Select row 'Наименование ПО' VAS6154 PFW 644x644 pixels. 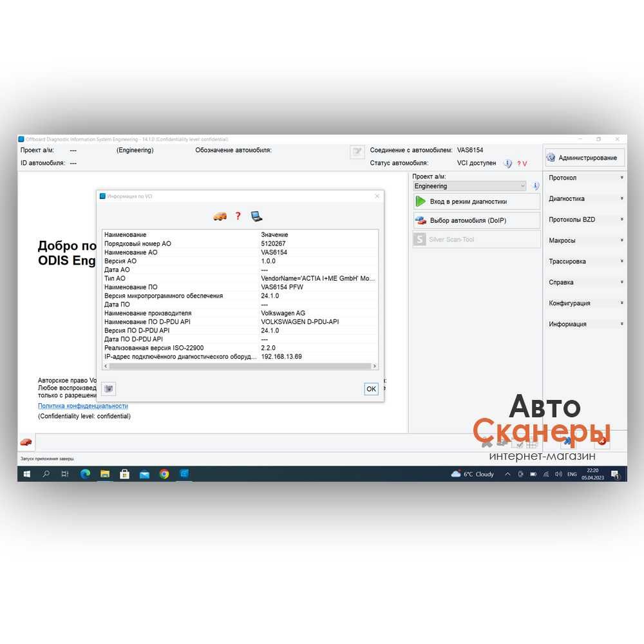click(x=240, y=287)
